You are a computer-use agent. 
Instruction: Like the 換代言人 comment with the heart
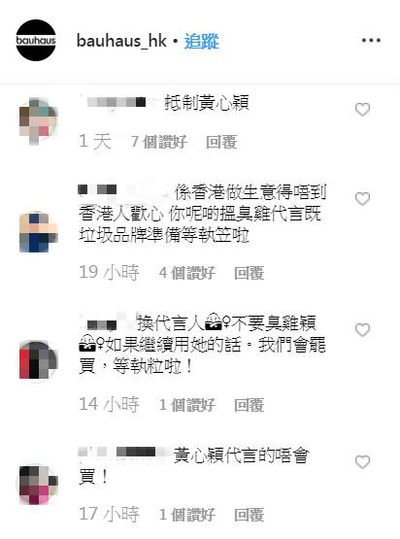362,330
